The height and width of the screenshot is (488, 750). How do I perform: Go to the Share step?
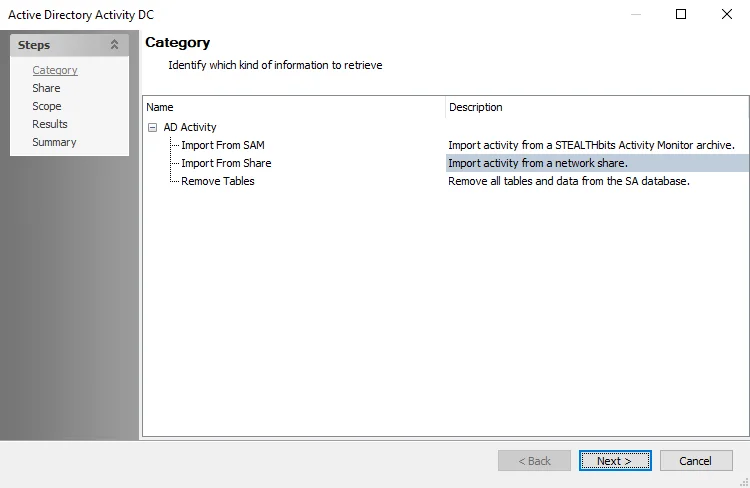pos(46,88)
